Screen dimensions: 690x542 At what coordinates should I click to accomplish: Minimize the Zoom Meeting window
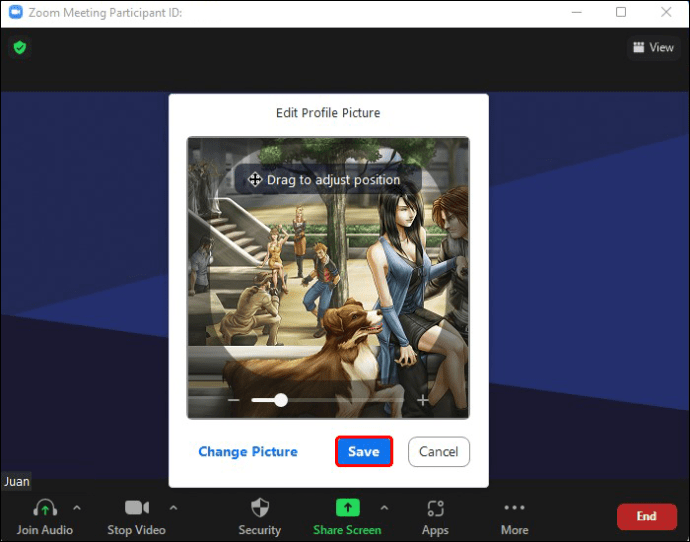[x=576, y=12]
